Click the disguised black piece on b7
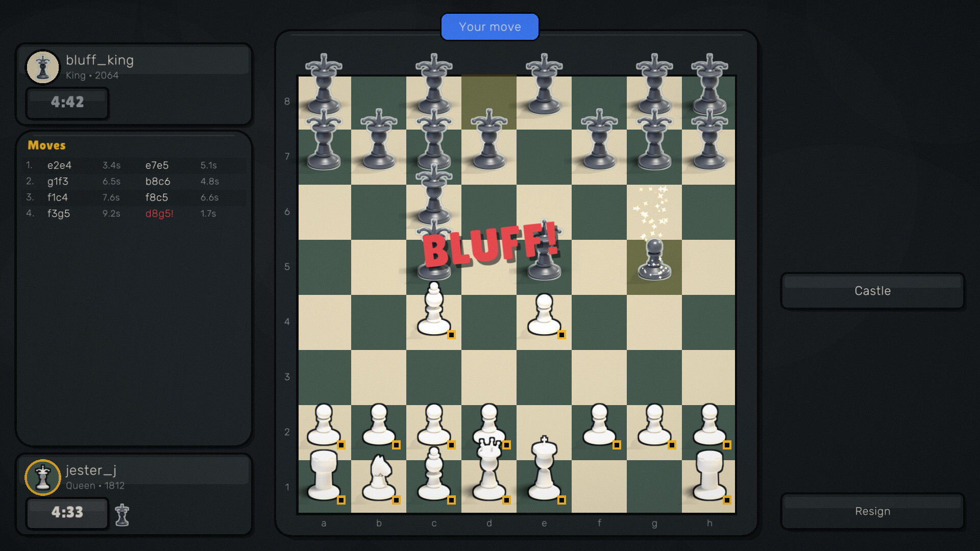This screenshot has height=551, width=980. [379, 139]
